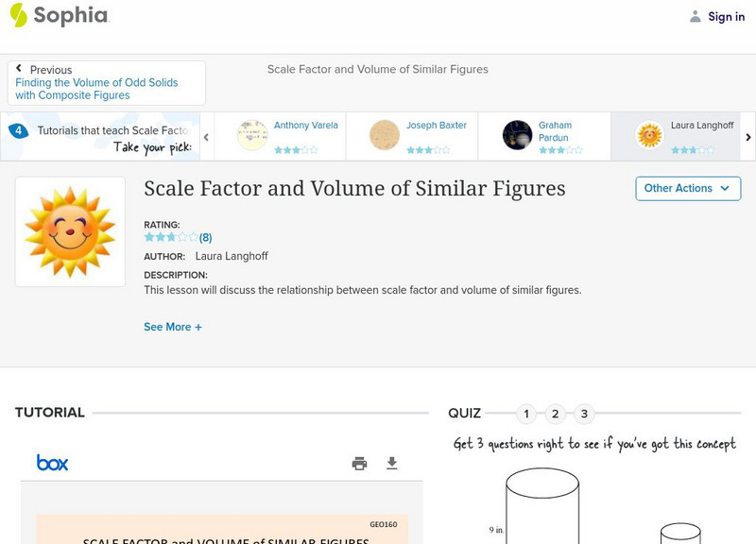This screenshot has height=544, width=756.
Task: Go to Previous tutorial link
Action: click(106, 83)
